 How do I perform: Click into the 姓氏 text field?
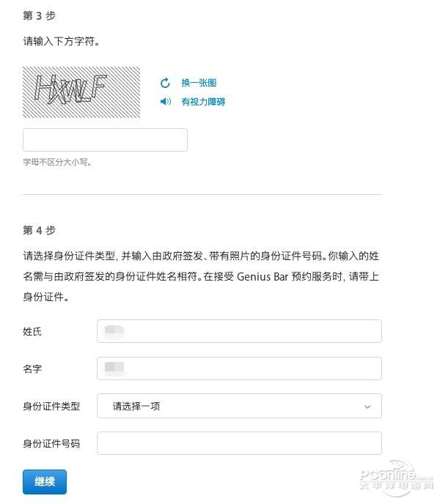coord(239,331)
